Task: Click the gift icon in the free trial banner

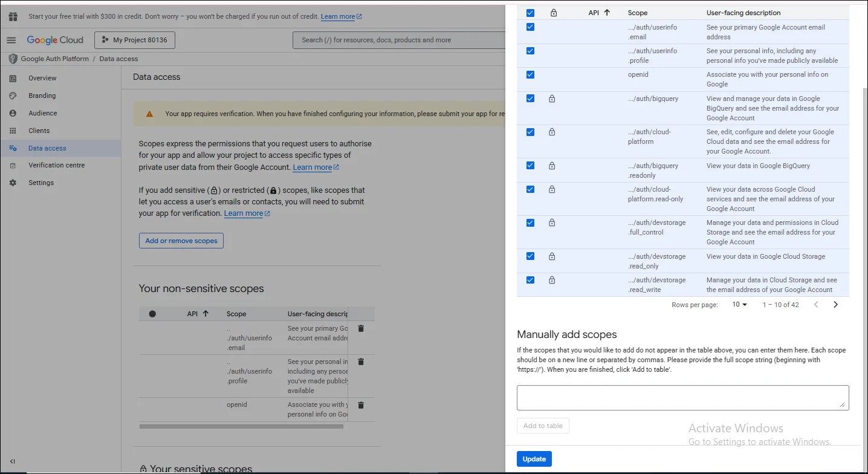Action: click(x=13, y=16)
